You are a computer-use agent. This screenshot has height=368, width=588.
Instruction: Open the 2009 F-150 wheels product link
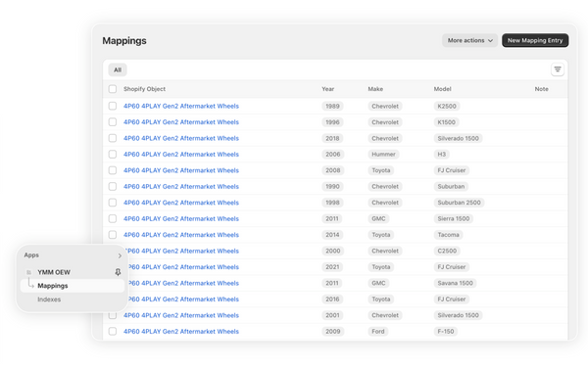(181, 332)
